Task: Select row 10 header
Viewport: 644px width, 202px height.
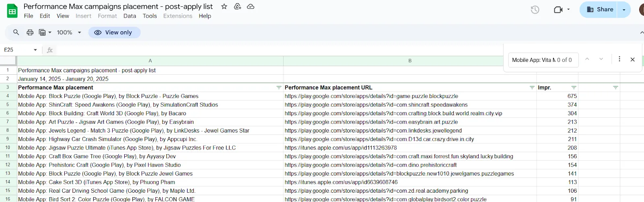Action: tap(8, 147)
